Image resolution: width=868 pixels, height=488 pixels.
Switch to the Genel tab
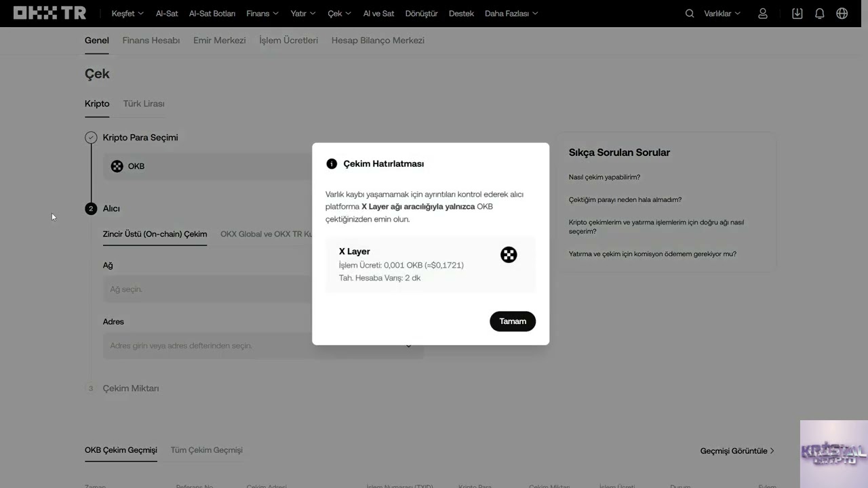pyautogui.click(x=97, y=41)
